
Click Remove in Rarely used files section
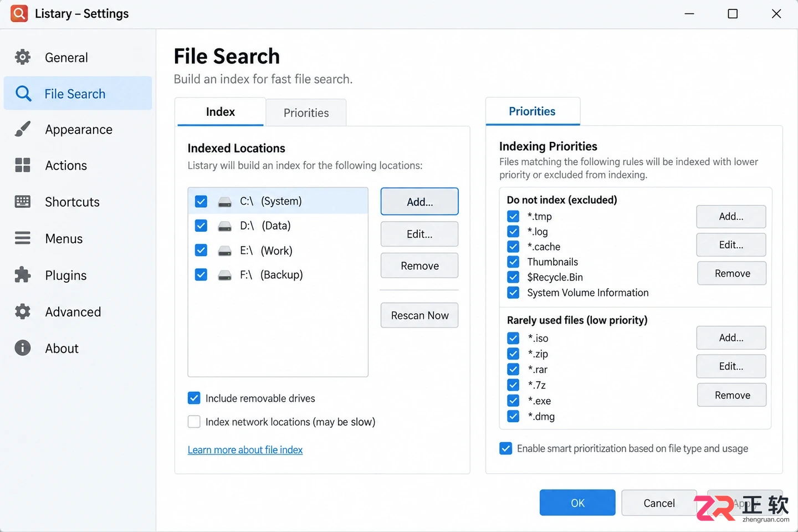731,395
